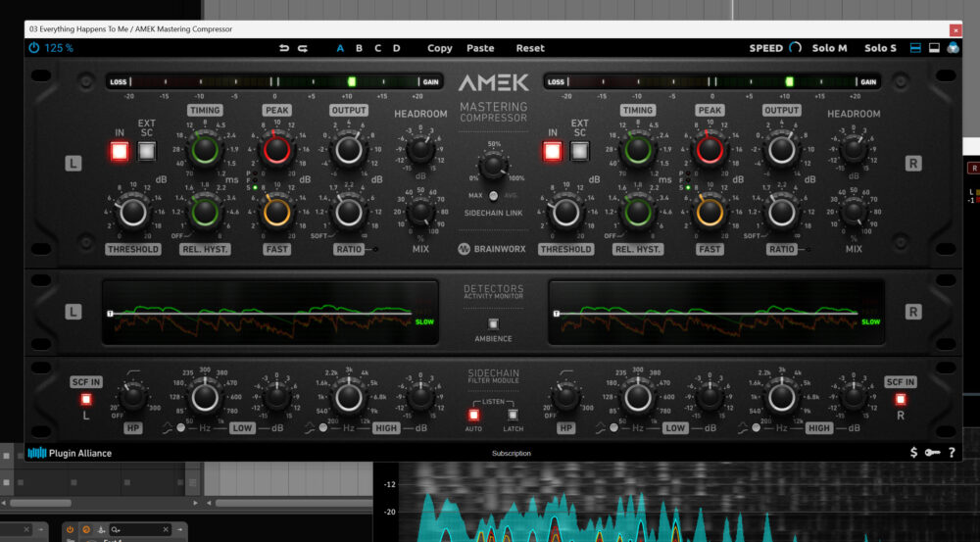Toggle the LISTEN LATCH button
Image resolution: width=980 pixels, height=542 pixels.
(513, 415)
